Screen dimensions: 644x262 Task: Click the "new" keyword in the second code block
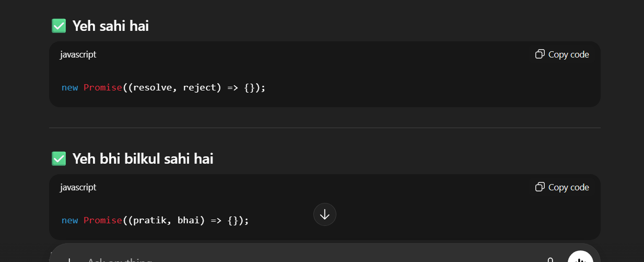click(69, 220)
